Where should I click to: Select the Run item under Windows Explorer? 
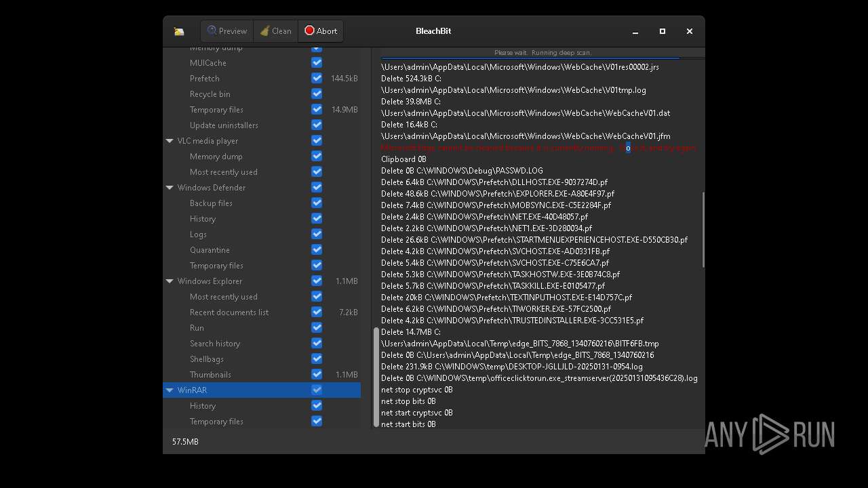click(197, 328)
